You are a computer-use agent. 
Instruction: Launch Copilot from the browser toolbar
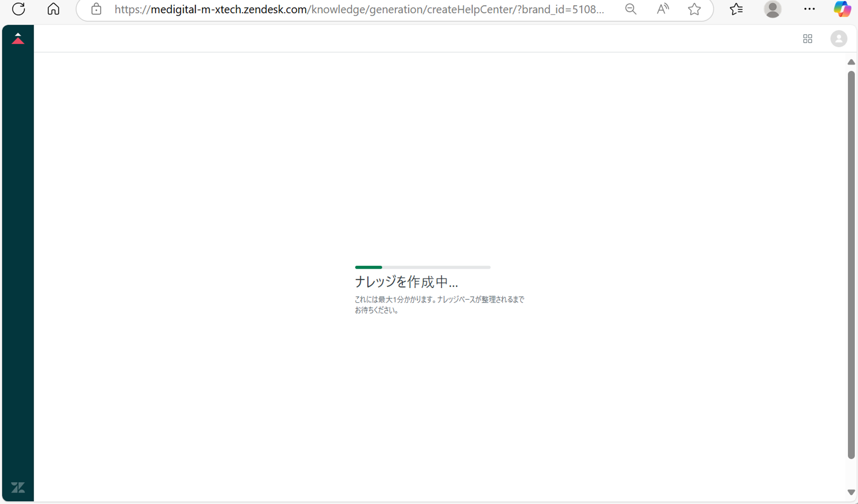(x=842, y=9)
